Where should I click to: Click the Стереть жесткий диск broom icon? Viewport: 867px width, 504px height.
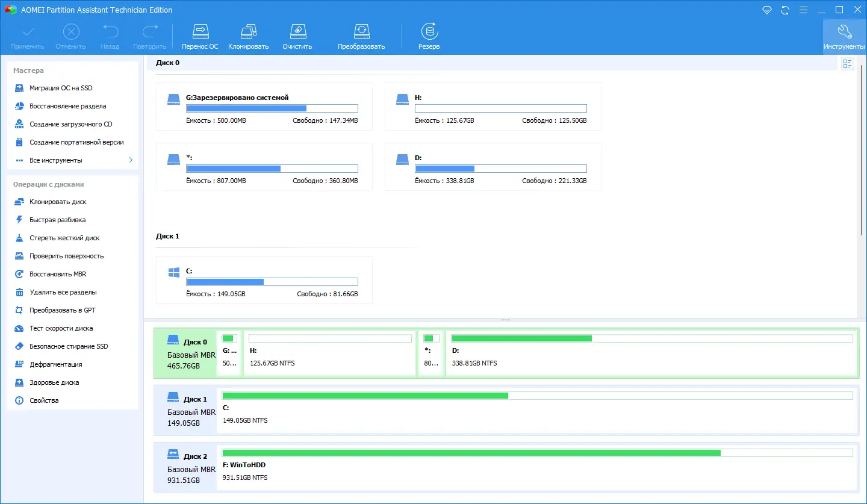(19, 238)
